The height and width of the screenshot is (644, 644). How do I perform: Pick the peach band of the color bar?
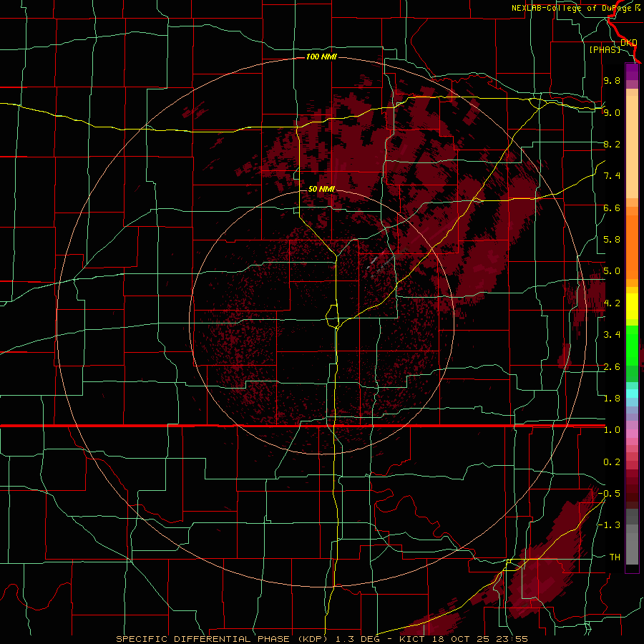point(632,147)
